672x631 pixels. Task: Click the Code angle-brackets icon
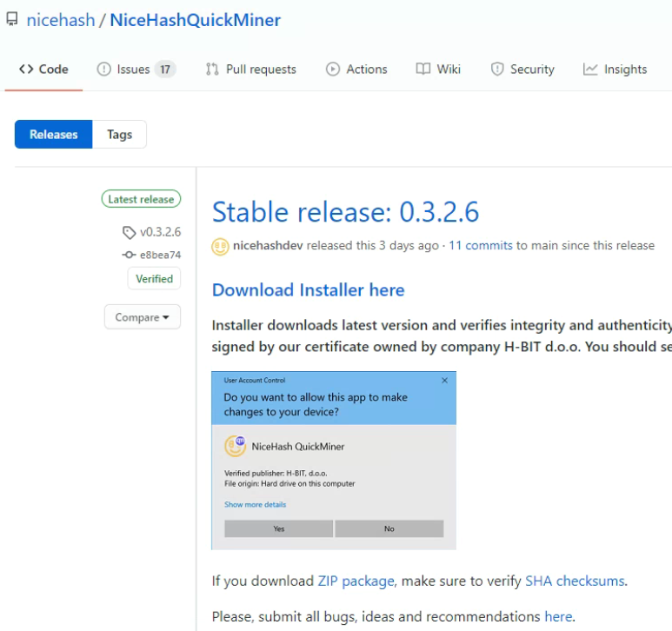26,69
